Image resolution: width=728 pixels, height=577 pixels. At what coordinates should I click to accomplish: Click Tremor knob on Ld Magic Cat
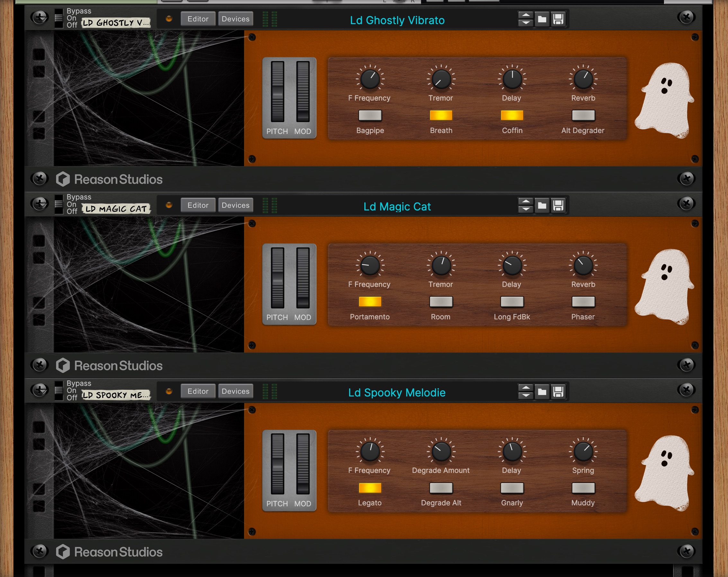coord(441,265)
